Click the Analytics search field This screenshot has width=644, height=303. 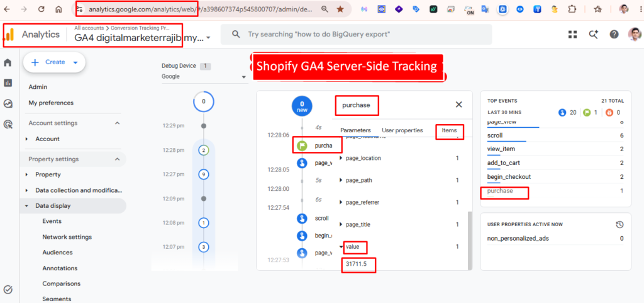point(356,35)
